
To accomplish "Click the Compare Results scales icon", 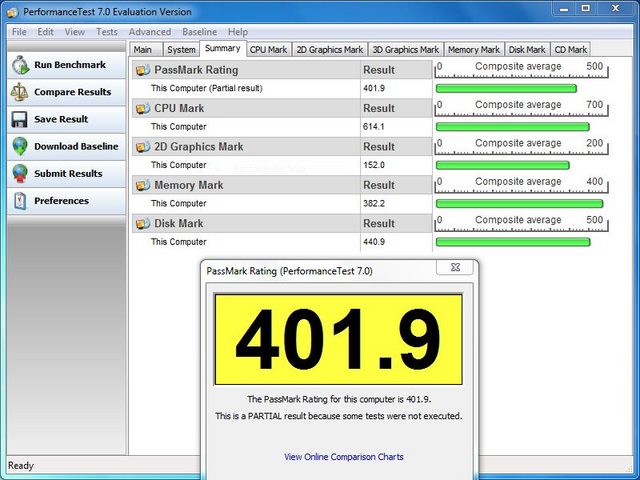I will [x=19, y=92].
